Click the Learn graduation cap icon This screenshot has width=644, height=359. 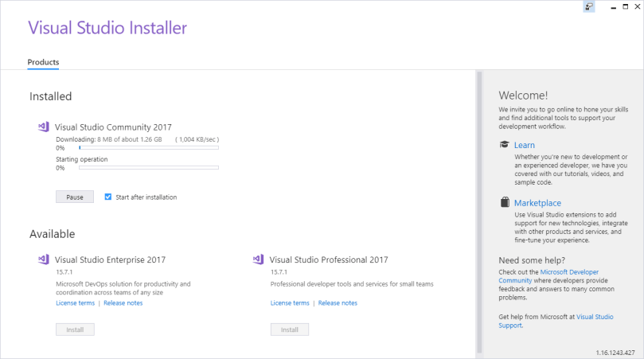pyautogui.click(x=504, y=145)
